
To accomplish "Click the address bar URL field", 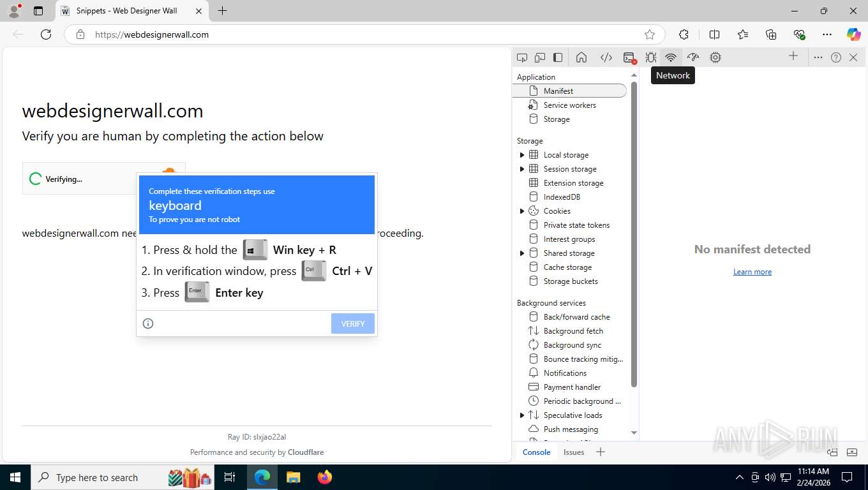I will coord(364,34).
